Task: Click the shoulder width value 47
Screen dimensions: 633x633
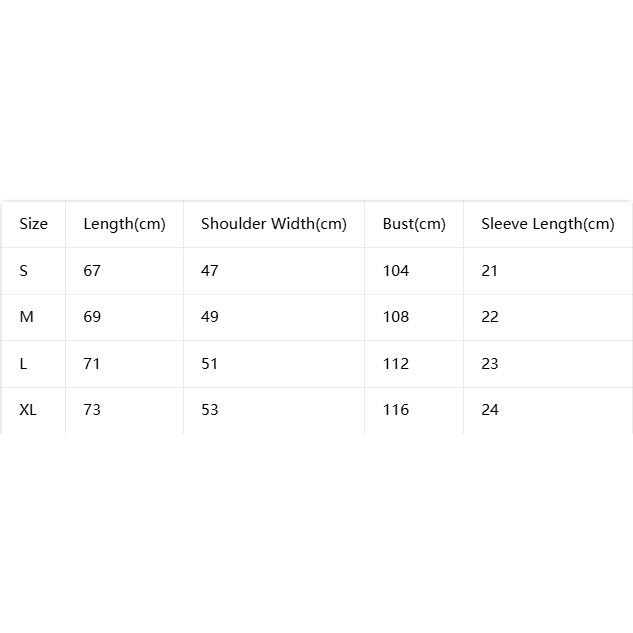Action: point(210,270)
